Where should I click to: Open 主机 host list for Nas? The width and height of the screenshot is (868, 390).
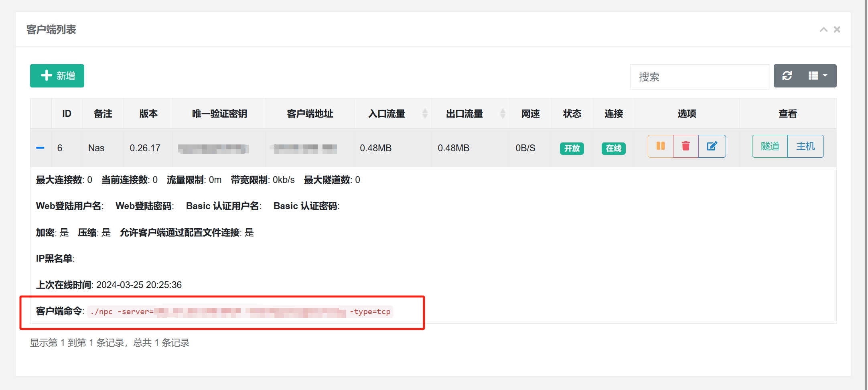click(805, 146)
